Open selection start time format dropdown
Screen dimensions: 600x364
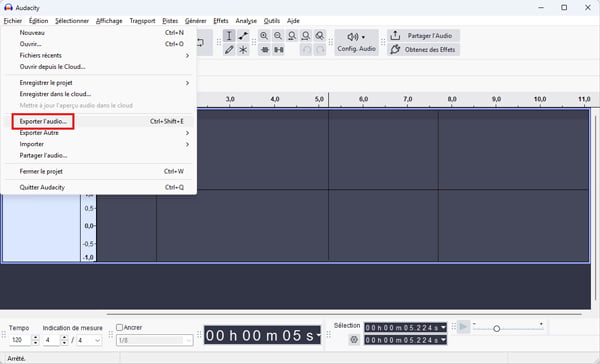point(443,328)
